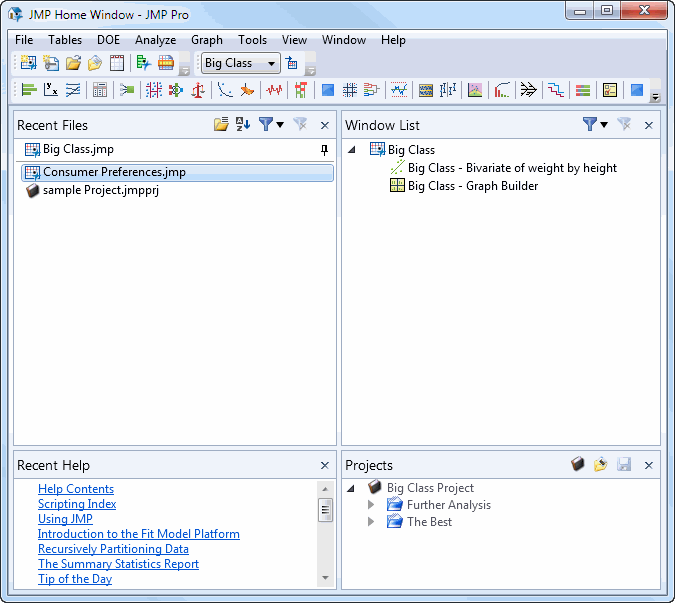Launch Distribution with the green bars icon
The height and width of the screenshot is (603, 675).
pyautogui.click(x=29, y=90)
